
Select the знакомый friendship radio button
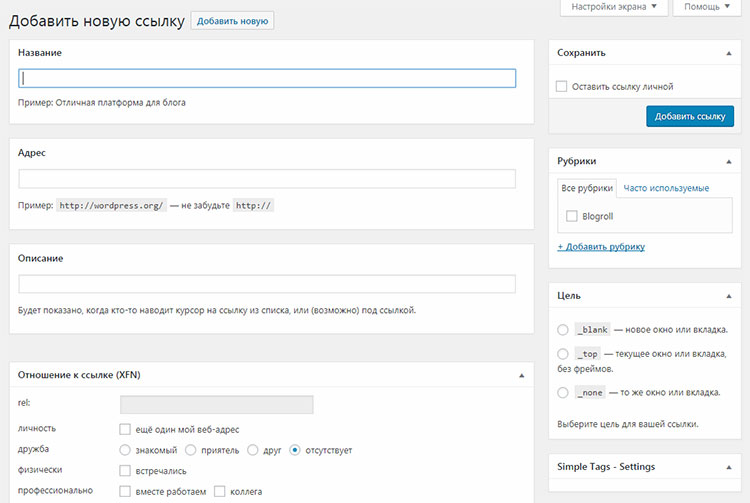click(125, 450)
